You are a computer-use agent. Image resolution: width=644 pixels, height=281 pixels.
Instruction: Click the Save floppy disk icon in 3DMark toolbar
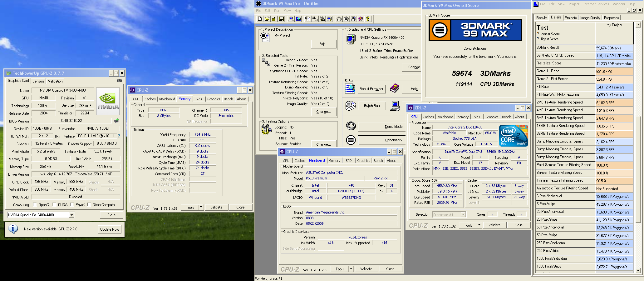[x=281, y=19]
